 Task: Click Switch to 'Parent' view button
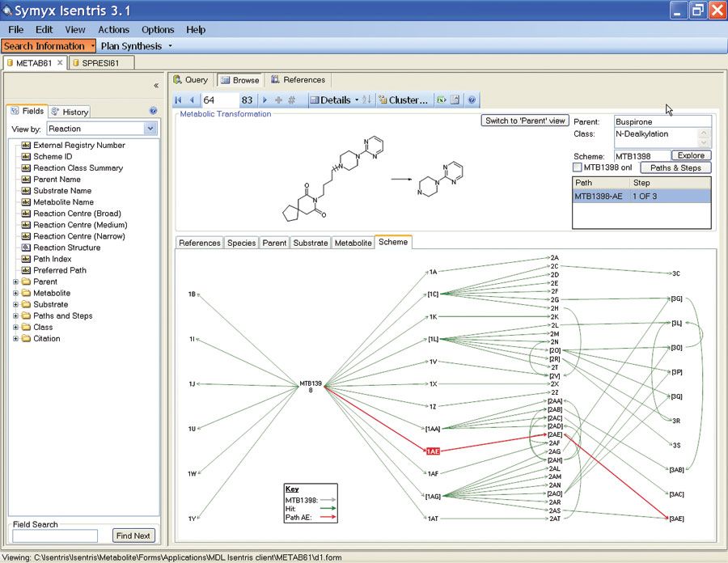[x=525, y=121]
